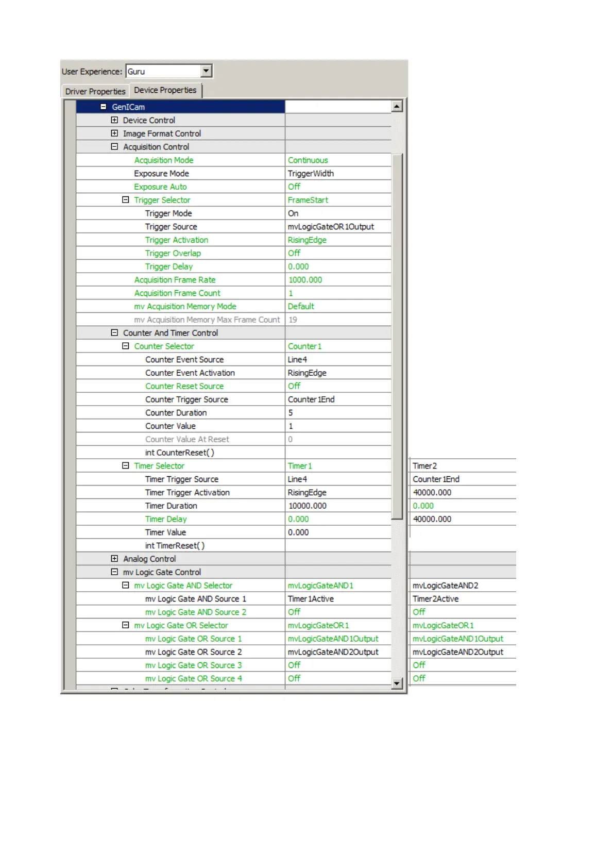Select the Acquisition Frame Count property
613x868 pixels.
(x=177, y=293)
